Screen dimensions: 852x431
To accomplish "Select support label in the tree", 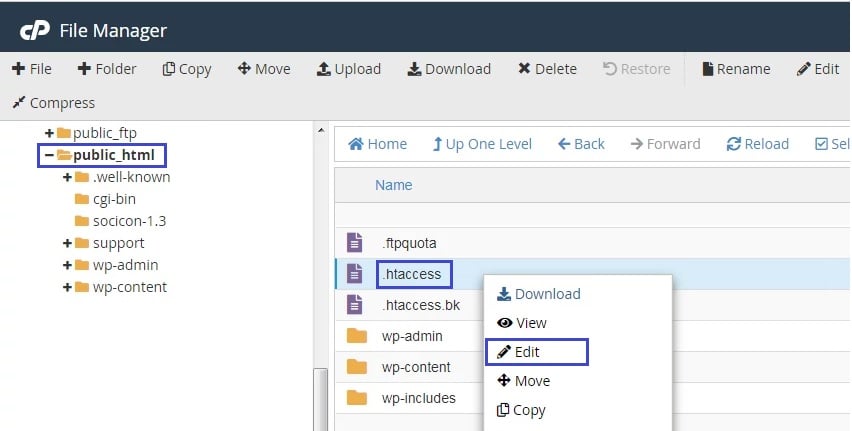I will tap(118, 243).
